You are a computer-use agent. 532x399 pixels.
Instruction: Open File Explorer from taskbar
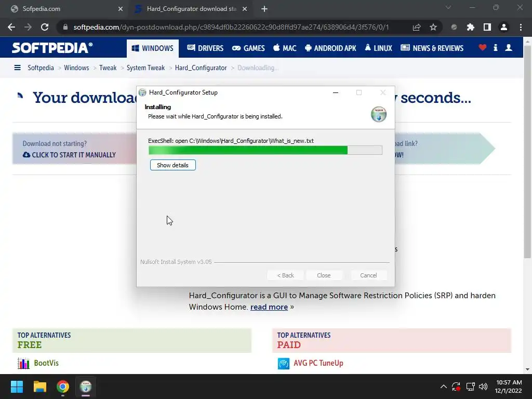(x=39, y=387)
